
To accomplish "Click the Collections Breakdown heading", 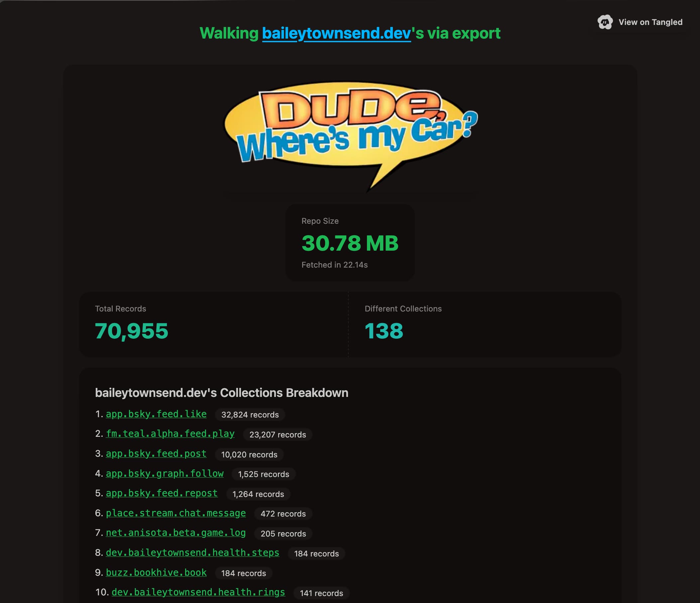I will pyautogui.click(x=221, y=393).
